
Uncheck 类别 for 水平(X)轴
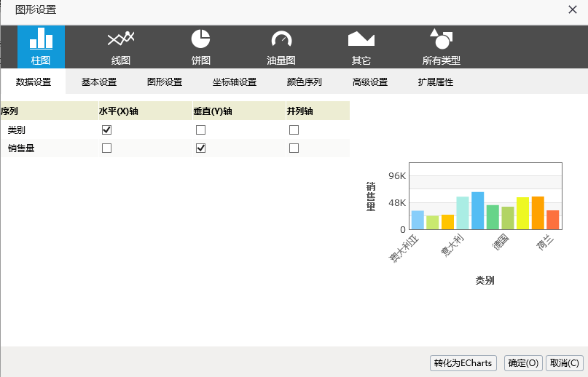(x=107, y=130)
